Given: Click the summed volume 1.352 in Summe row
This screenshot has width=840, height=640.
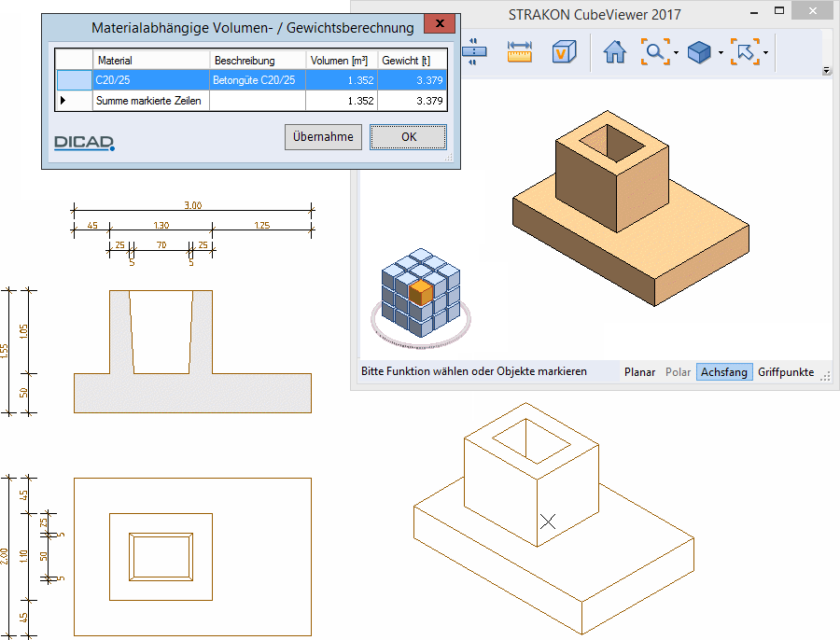Looking at the screenshot, I should [x=342, y=101].
